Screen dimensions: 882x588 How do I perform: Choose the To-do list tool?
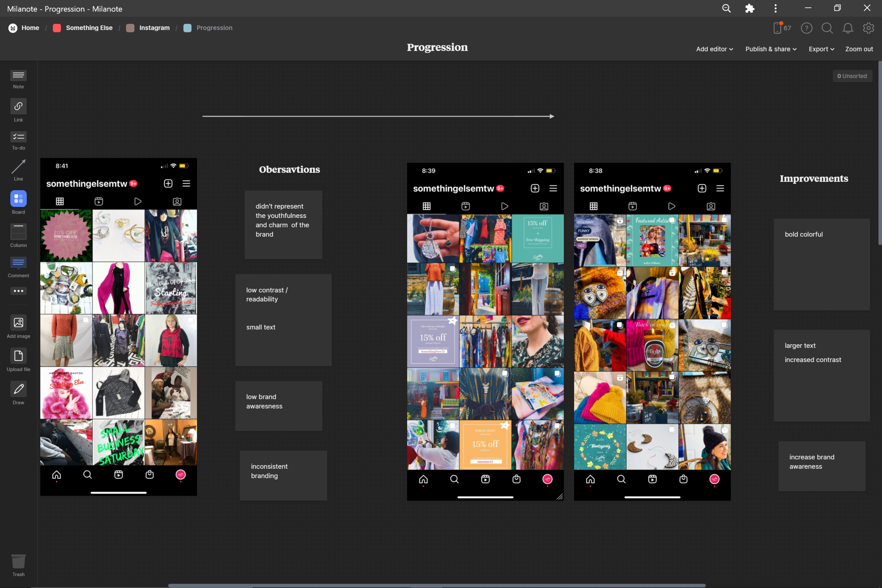point(18,137)
